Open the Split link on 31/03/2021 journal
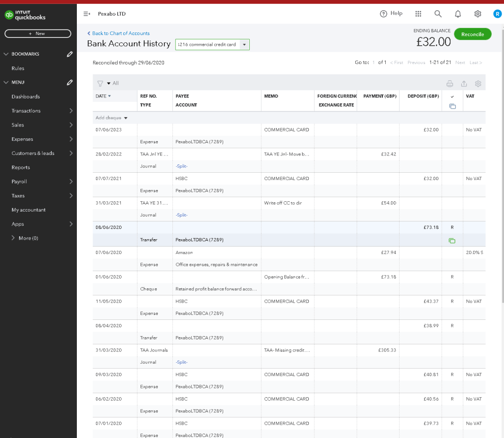 click(x=182, y=215)
